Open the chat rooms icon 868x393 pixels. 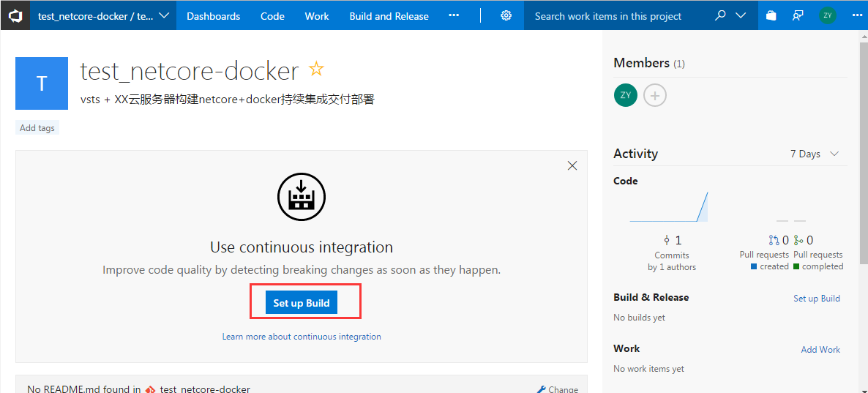[798, 15]
